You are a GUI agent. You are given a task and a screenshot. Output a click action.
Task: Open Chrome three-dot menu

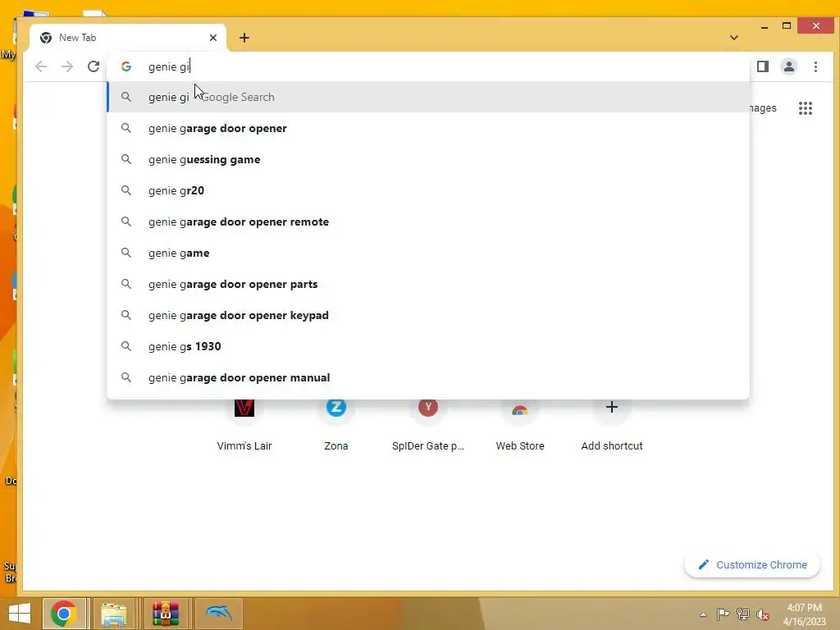(815, 66)
